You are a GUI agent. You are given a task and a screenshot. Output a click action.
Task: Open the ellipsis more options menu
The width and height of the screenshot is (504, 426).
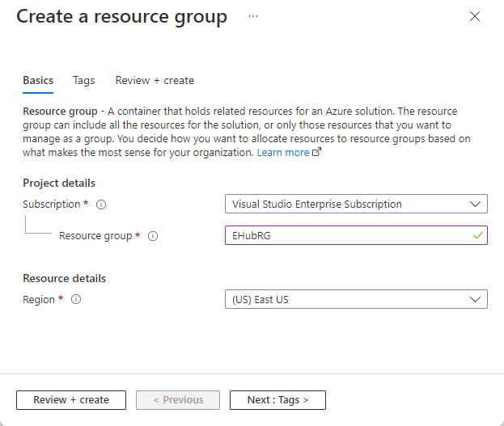click(253, 16)
